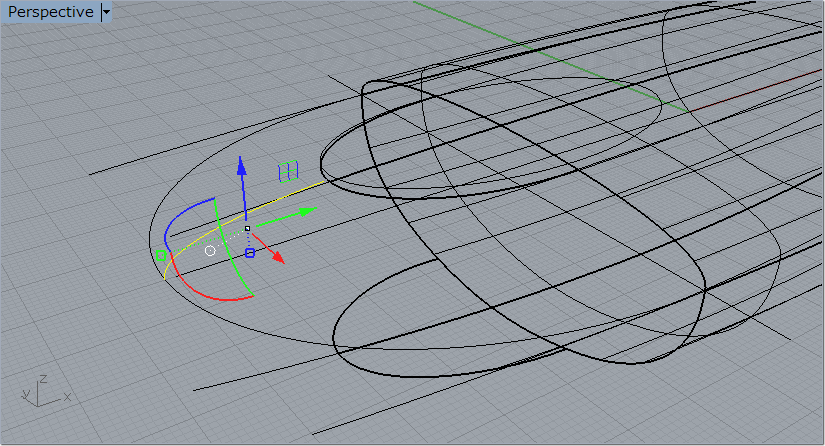Click the Perspective viewport title label
The image size is (825, 446).
[x=51, y=12]
